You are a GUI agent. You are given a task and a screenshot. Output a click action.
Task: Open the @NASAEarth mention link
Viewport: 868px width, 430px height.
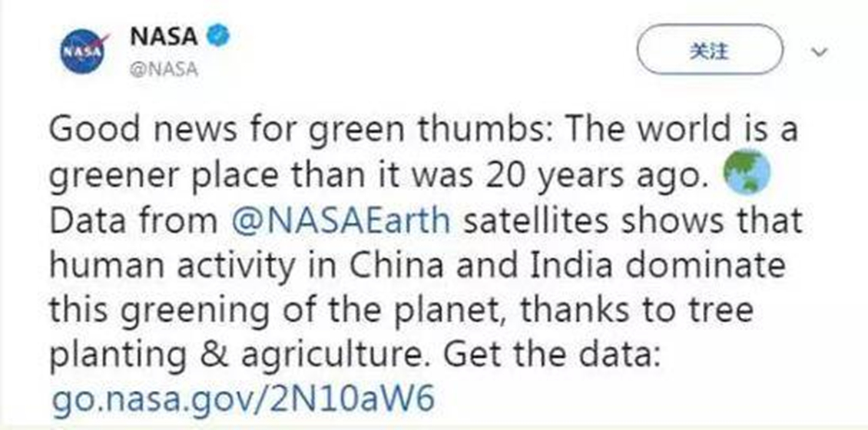[340, 221]
